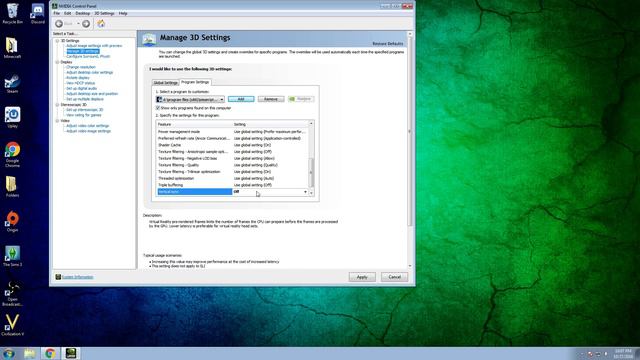This screenshot has height=360, width=640.
Task: Open Adjust video image settings task
Action: point(88,131)
